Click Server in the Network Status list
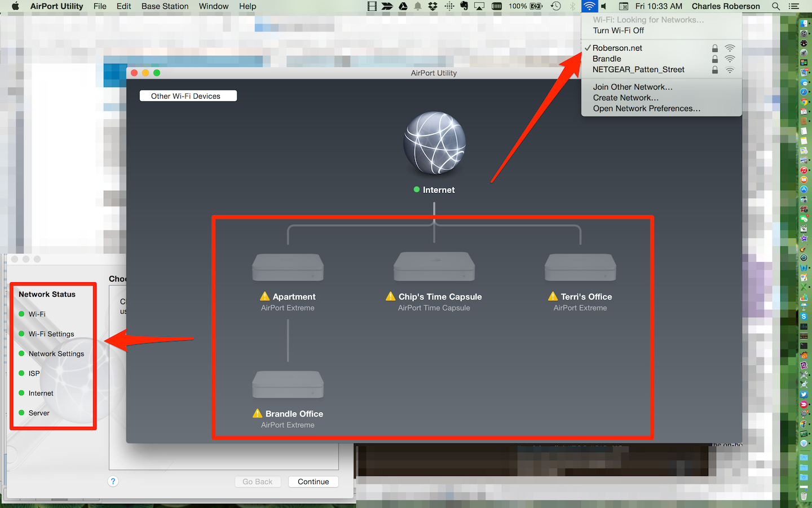Screen dimensions: 812x508 tap(39, 413)
